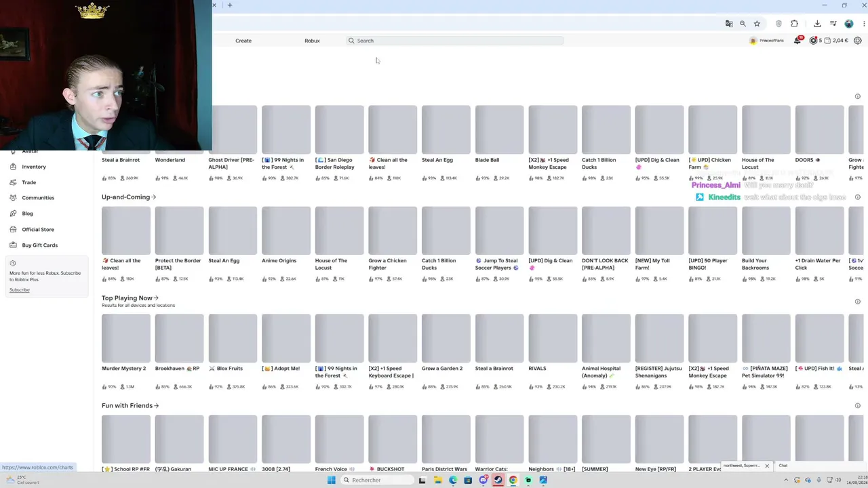Open Buy Gift Cards sidebar link
868x488 pixels.
coord(40,245)
